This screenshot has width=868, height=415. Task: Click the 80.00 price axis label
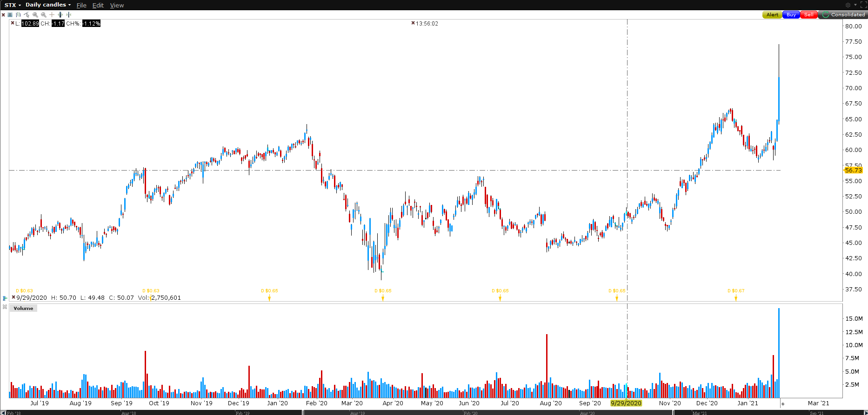pos(854,26)
